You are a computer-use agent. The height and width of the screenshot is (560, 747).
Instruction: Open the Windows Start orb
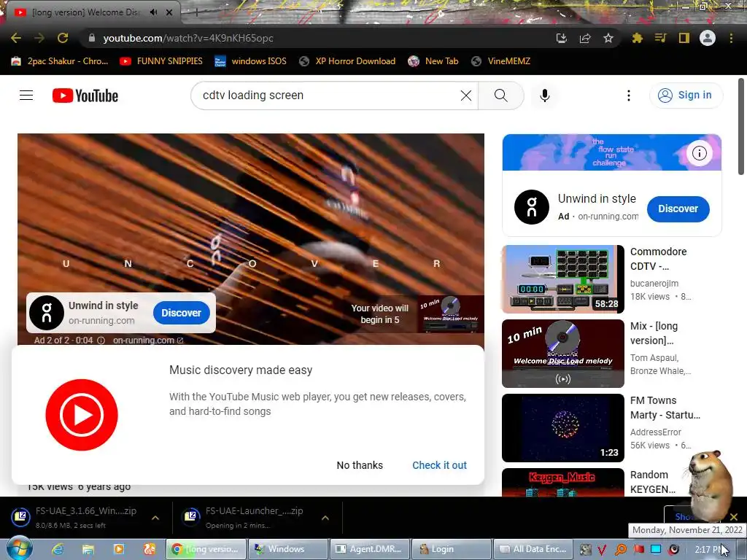click(x=18, y=549)
